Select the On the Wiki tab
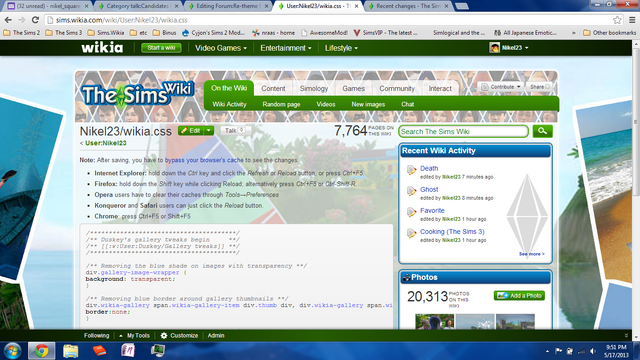Image resolution: width=640 pixels, height=360 pixels. coord(229,88)
